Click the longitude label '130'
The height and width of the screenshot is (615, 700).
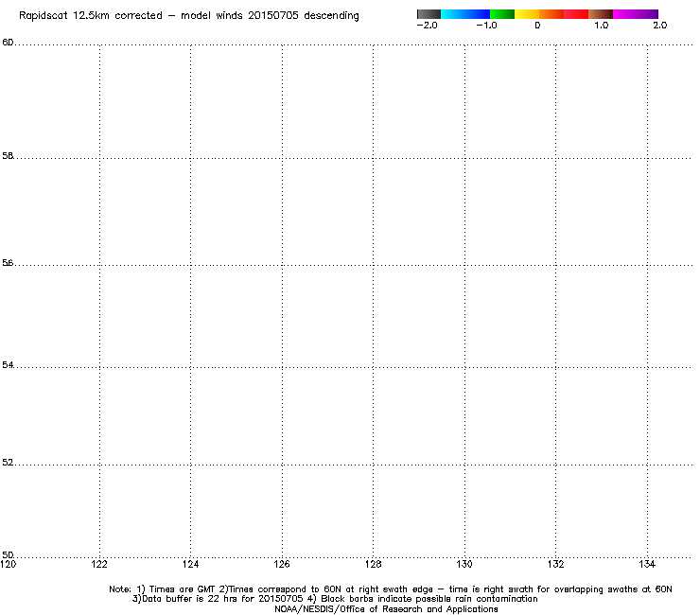click(x=464, y=565)
